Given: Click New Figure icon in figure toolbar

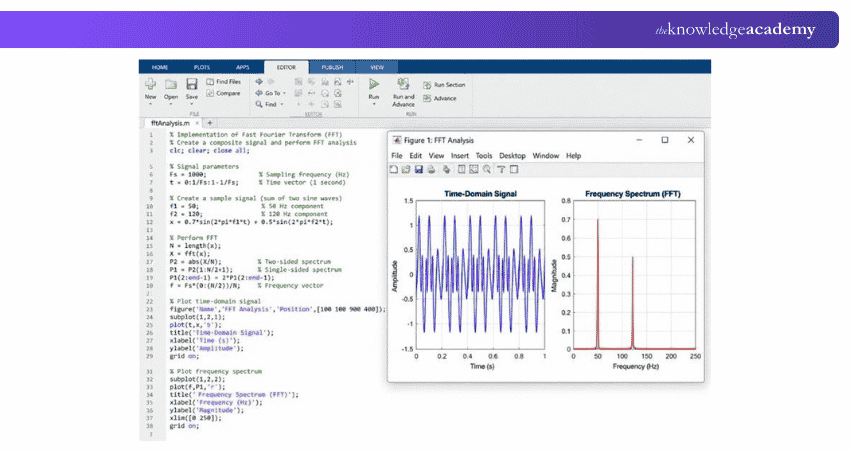Looking at the screenshot, I should (394, 170).
